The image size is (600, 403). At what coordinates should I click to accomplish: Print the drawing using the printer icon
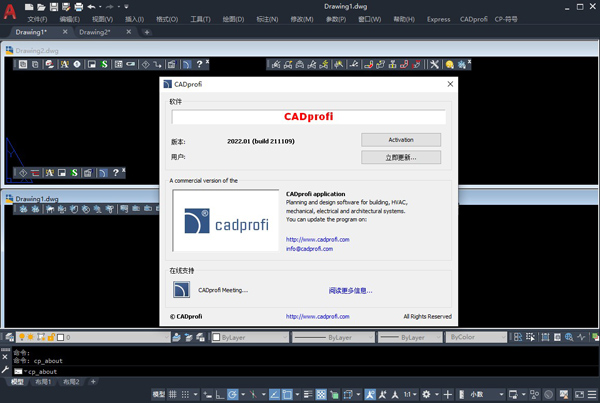(x=78, y=7)
